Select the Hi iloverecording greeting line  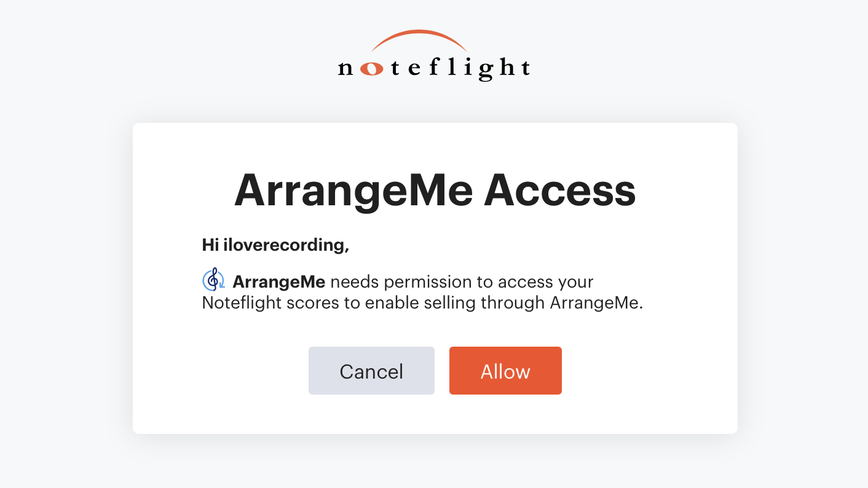click(x=275, y=245)
